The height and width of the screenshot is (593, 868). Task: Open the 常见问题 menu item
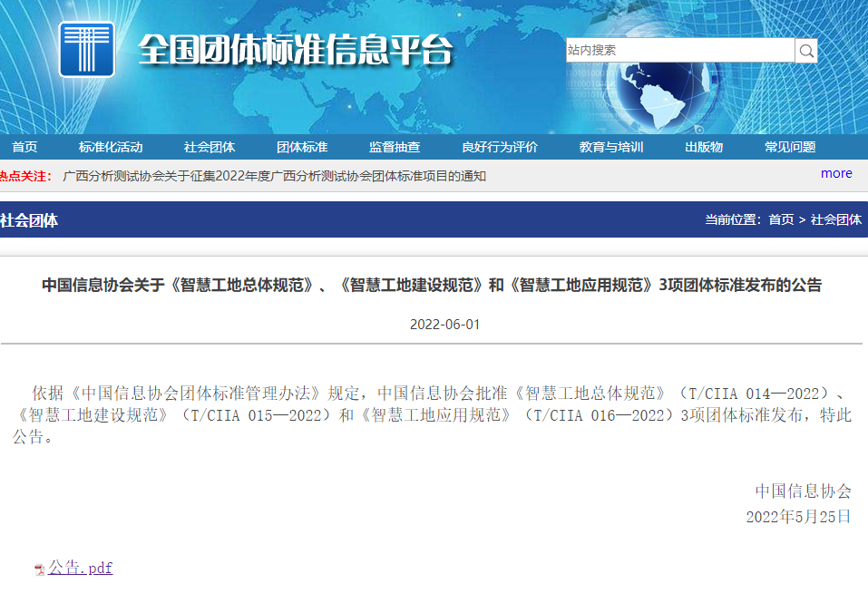point(790,147)
